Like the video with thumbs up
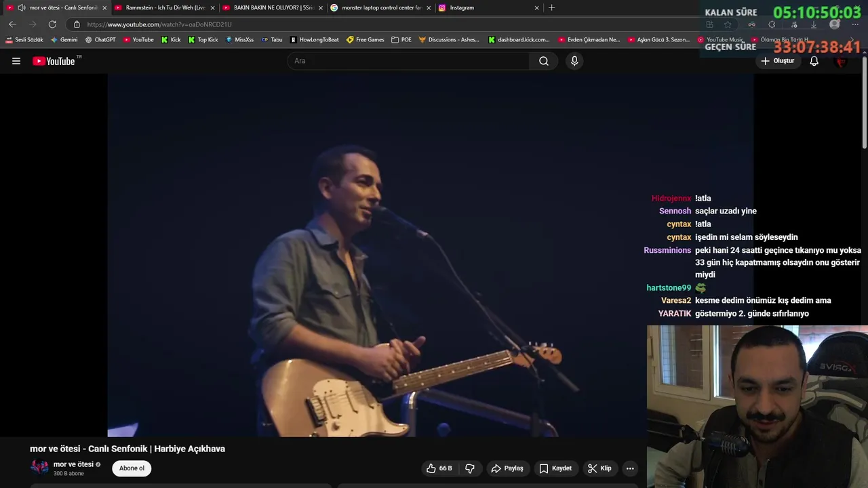The image size is (868, 488). (x=439, y=468)
